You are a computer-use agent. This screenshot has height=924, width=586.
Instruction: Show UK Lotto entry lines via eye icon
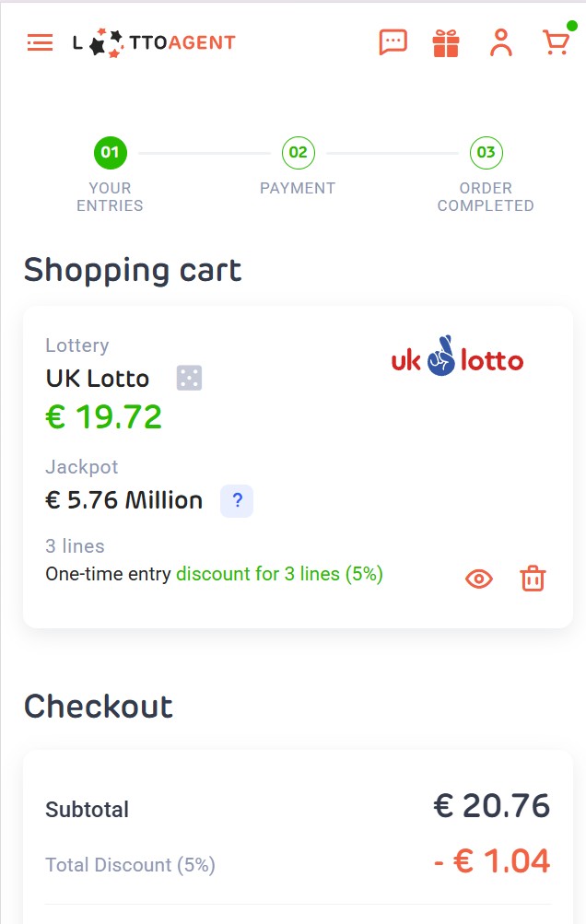click(x=479, y=579)
